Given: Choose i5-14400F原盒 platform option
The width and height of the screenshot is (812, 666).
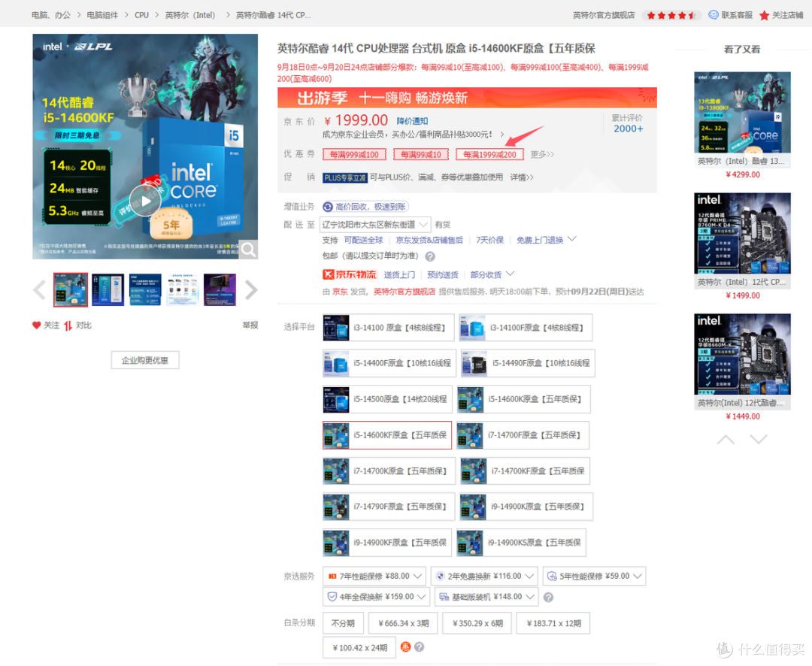Looking at the screenshot, I should tap(389, 363).
